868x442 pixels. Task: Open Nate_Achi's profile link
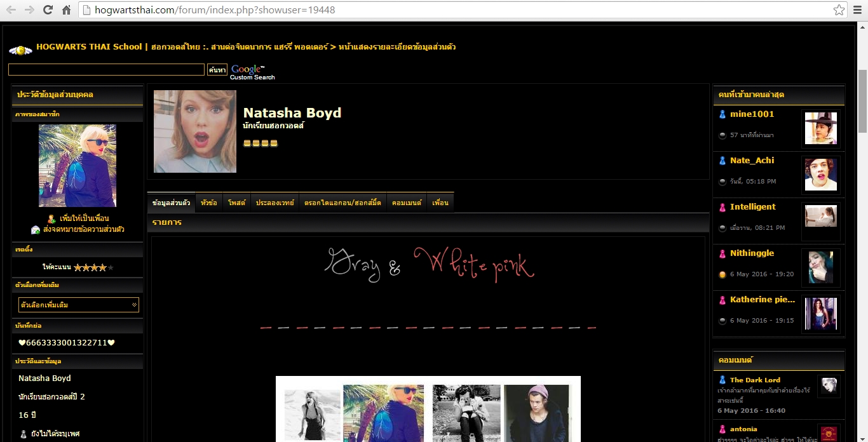[752, 161]
